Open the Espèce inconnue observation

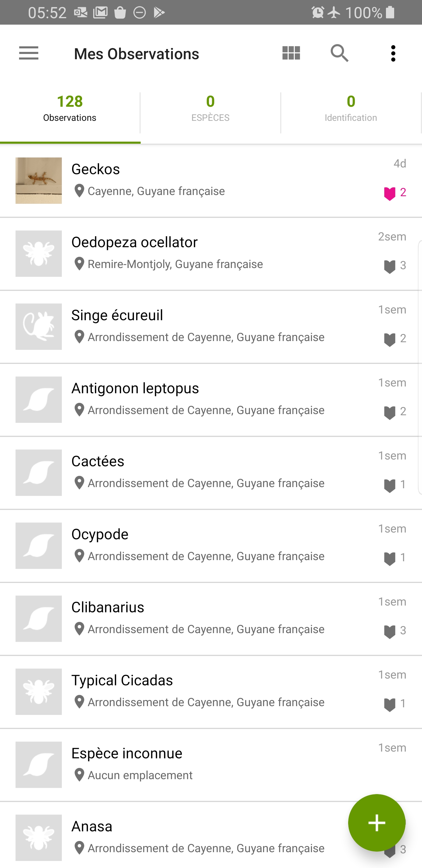pyautogui.click(x=202, y=764)
